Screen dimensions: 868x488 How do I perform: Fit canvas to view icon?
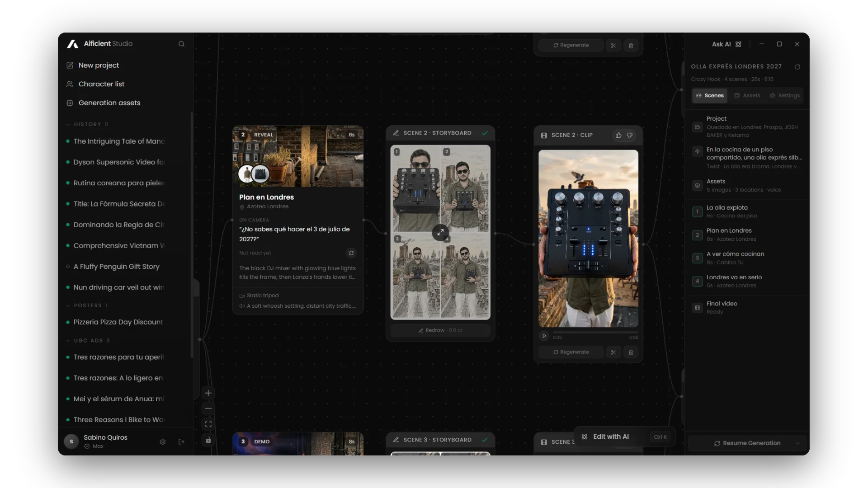click(x=208, y=424)
